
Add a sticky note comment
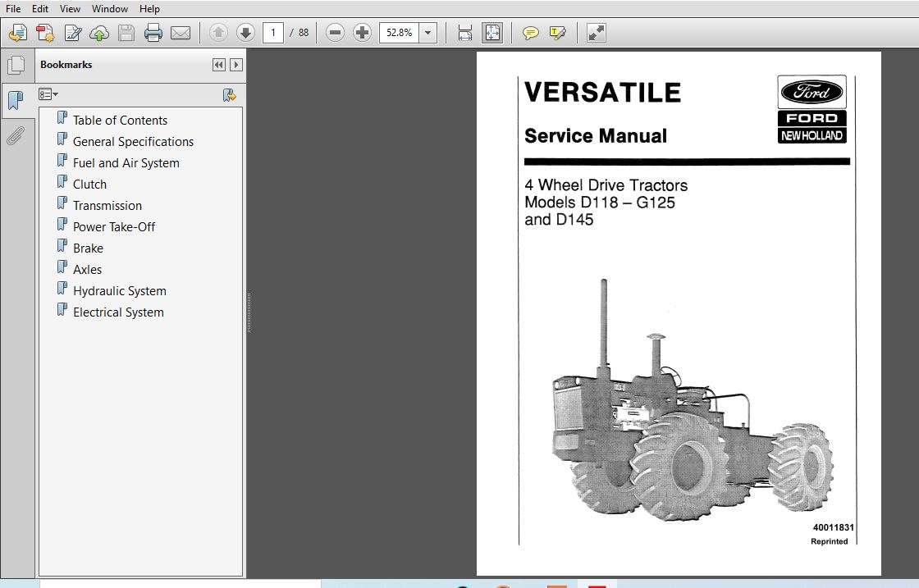click(530, 33)
